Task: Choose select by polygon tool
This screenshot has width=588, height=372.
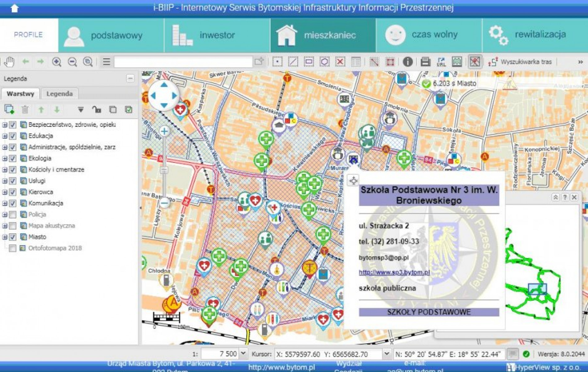Action: pyautogui.click(x=324, y=62)
